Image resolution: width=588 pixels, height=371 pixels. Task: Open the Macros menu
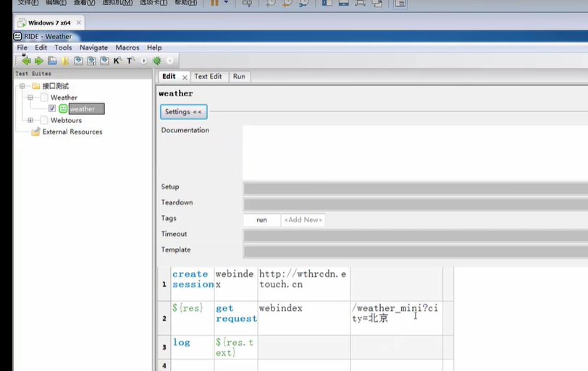127,48
